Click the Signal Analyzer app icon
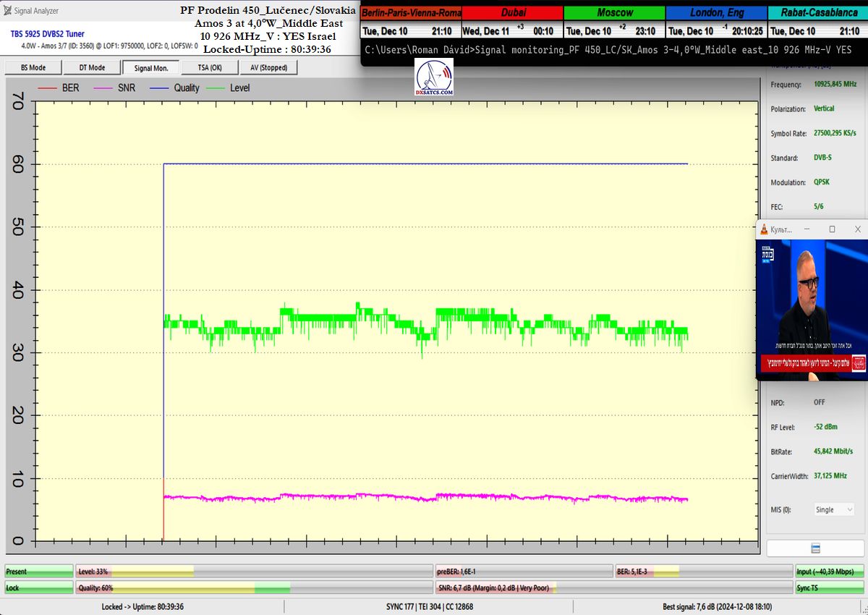The width and height of the screenshot is (868, 615). tap(8, 11)
